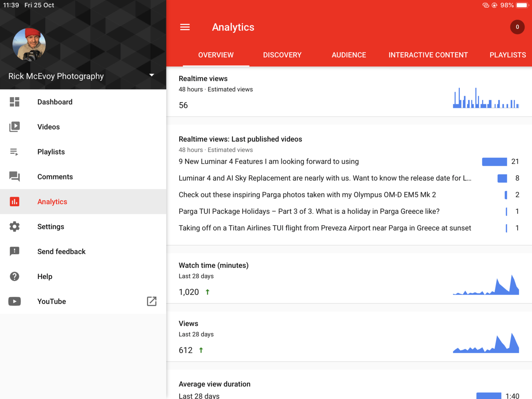Screen dimensions: 532x399
Task: Open Help from the sidebar
Action: (83, 276)
